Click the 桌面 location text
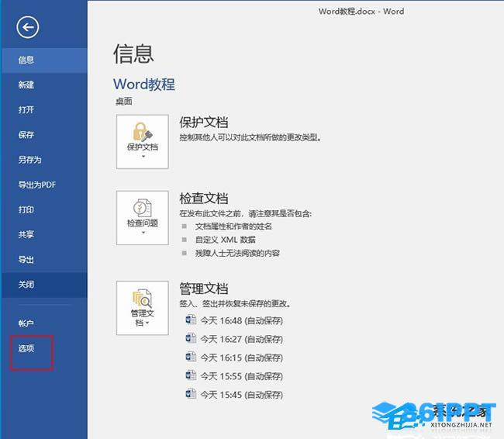 click(x=124, y=102)
